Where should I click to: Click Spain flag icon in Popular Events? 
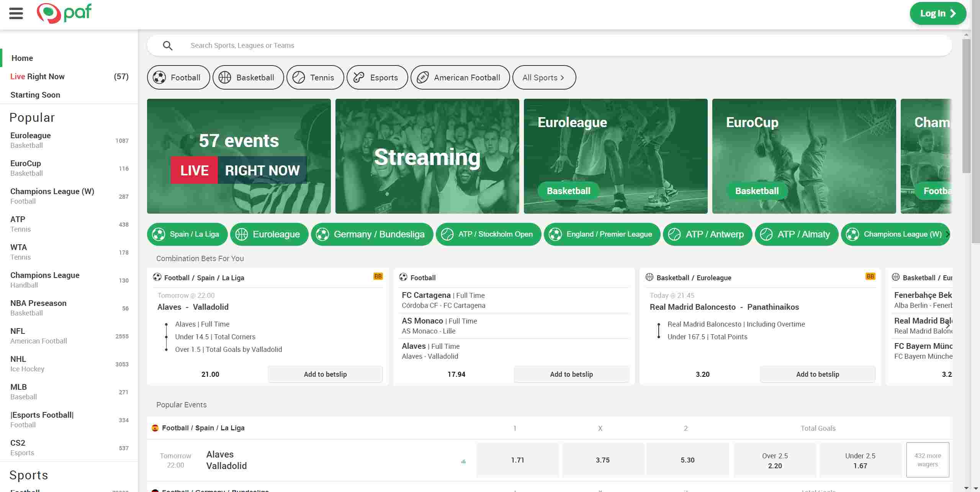coord(155,428)
